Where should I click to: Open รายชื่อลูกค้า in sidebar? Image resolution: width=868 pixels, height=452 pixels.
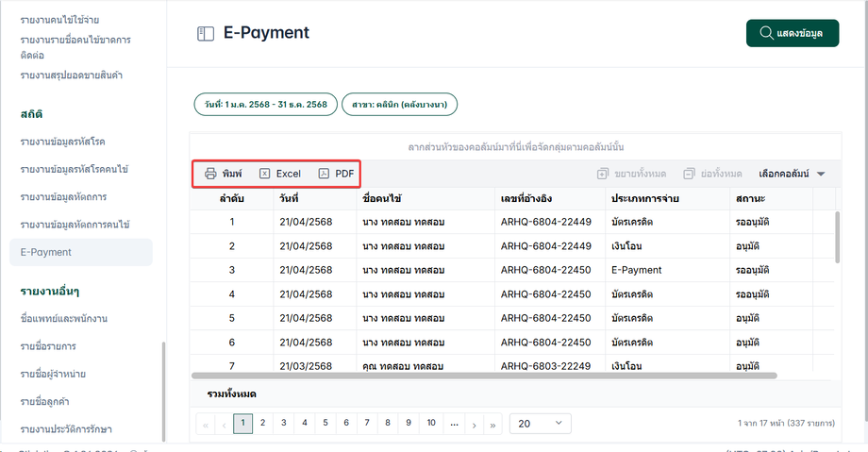pos(45,402)
